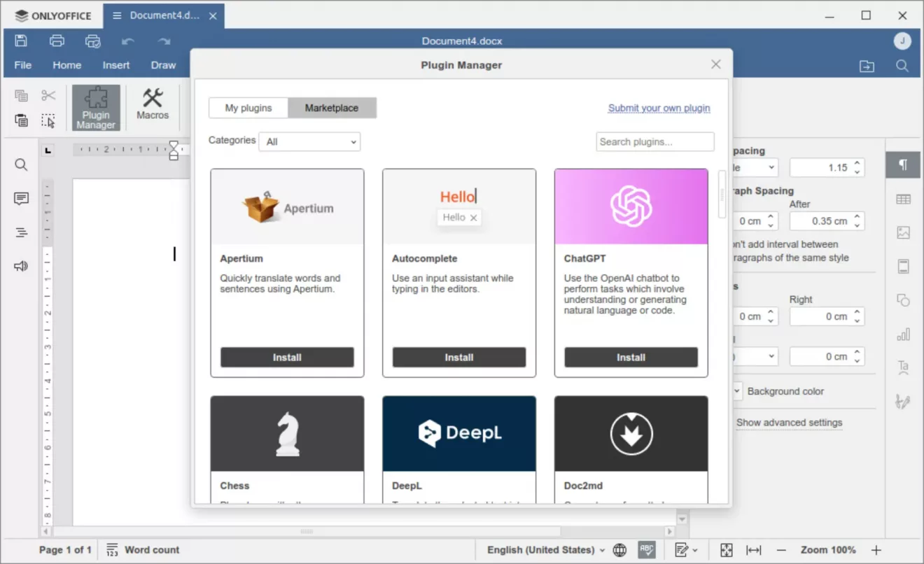
Task: Click the Paste icon
Action: click(21, 120)
